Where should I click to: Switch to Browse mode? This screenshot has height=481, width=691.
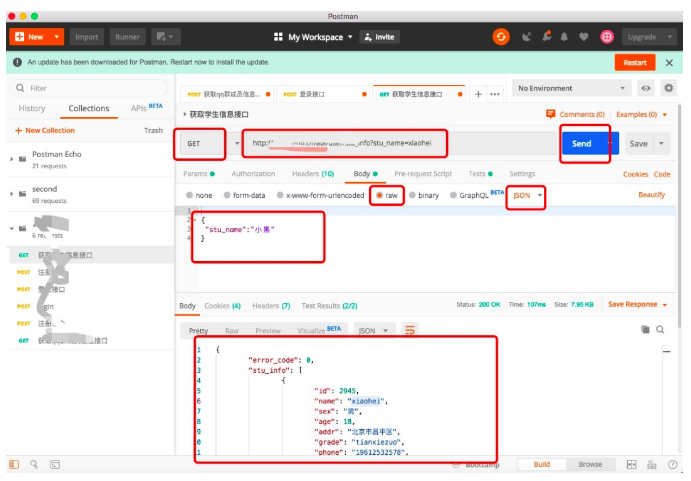[x=590, y=464]
